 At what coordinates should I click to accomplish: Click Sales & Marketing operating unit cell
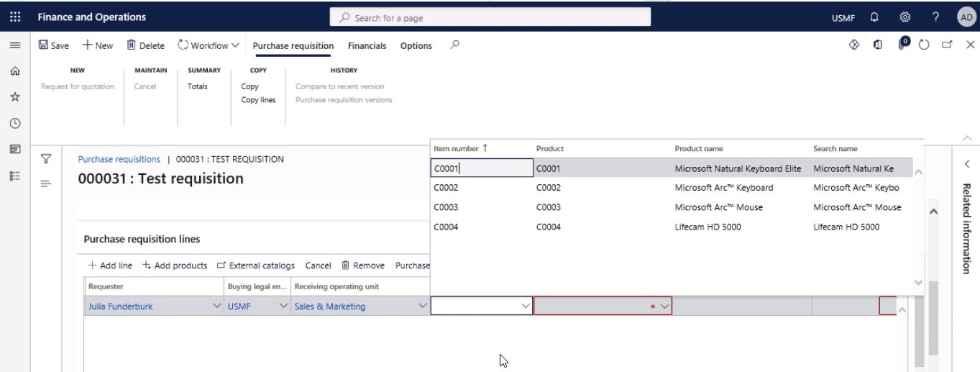coord(330,307)
